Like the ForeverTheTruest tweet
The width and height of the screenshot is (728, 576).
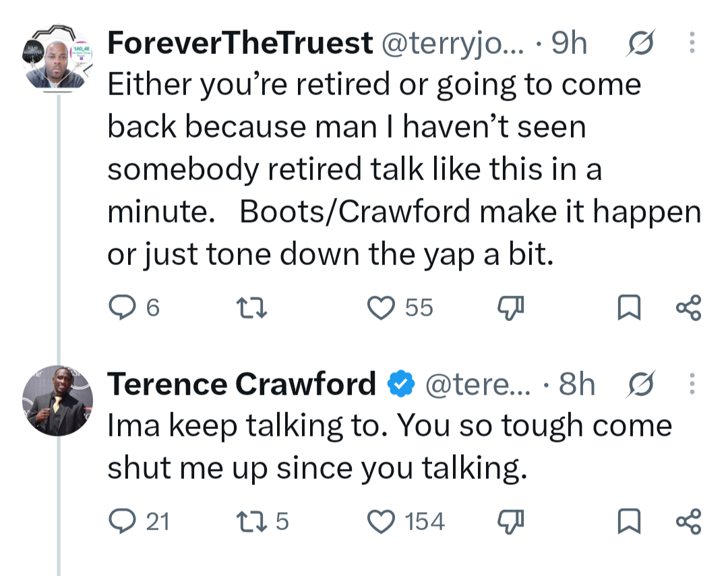pyautogui.click(x=400, y=308)
